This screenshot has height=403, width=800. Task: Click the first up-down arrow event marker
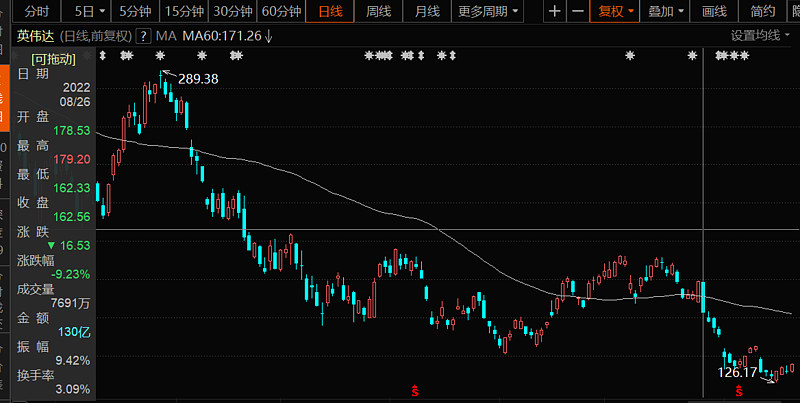(x=103, y=55)
